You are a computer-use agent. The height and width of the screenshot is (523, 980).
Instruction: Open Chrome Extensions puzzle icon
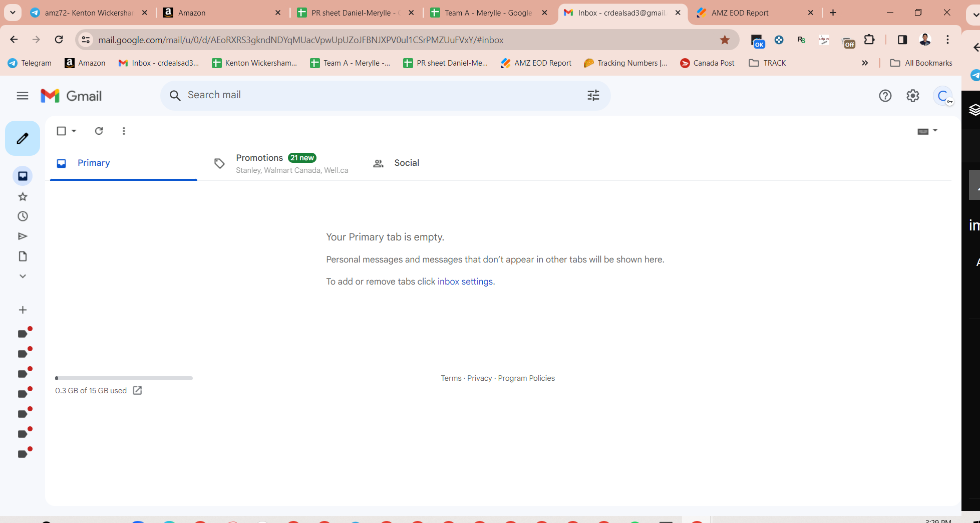click(869, 40)
